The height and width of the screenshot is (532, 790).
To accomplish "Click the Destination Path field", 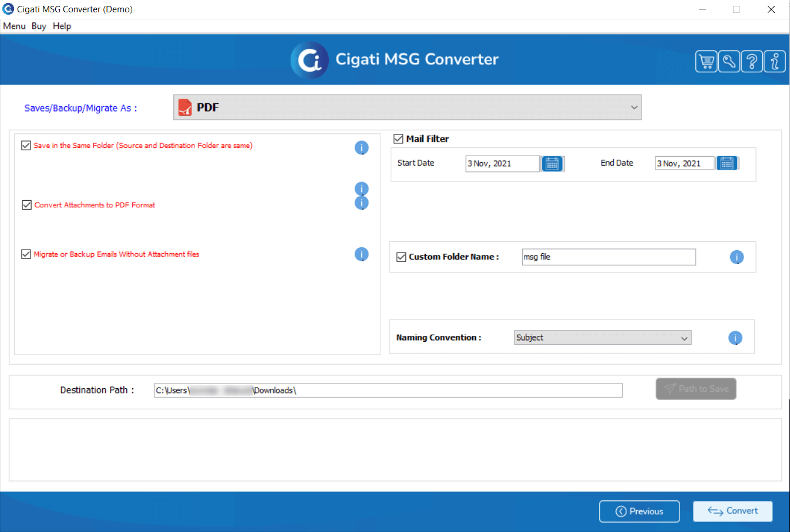I will (x=388, y=390).
